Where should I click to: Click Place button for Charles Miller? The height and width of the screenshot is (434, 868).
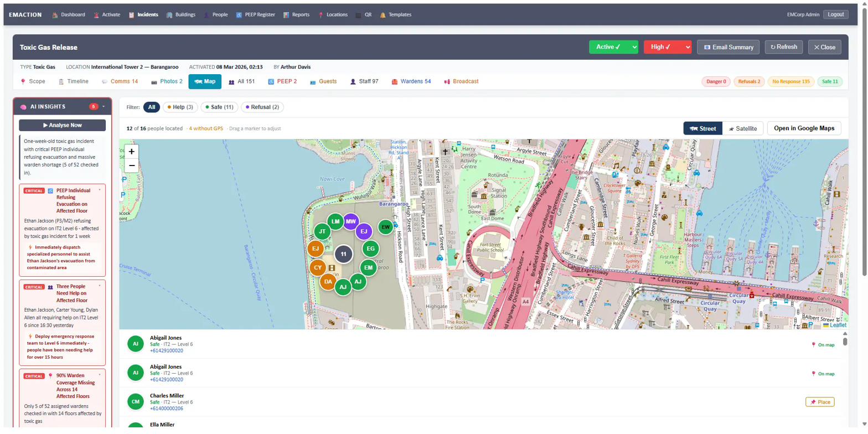(x=820, y=402)
